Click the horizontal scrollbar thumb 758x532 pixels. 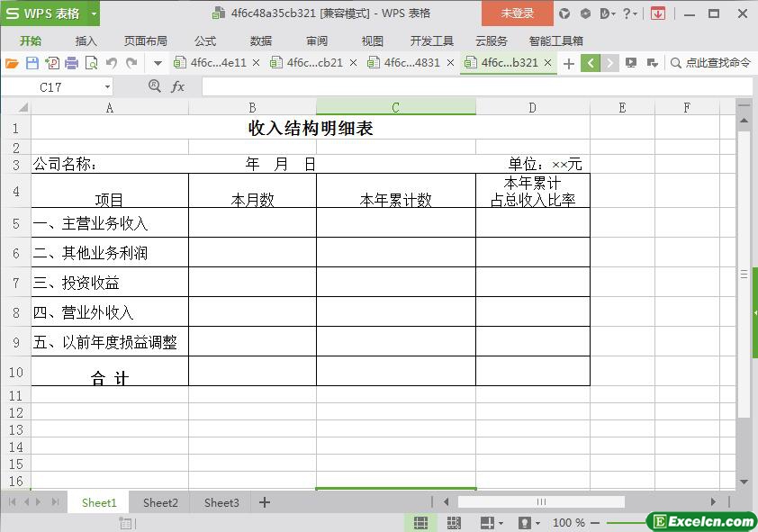tap(541, 502)
